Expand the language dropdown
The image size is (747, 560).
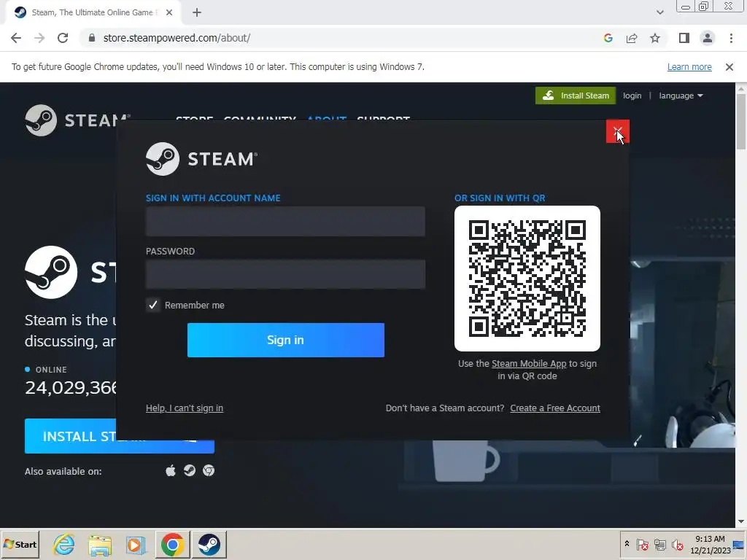pyautogui.click(x=681, y=96)
